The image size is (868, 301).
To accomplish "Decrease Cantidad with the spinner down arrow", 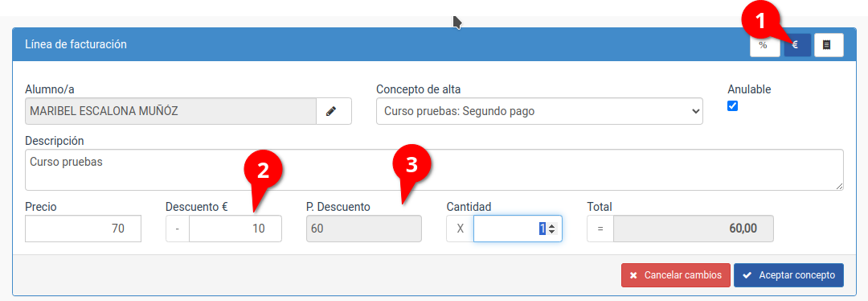I will coord(552,232).
